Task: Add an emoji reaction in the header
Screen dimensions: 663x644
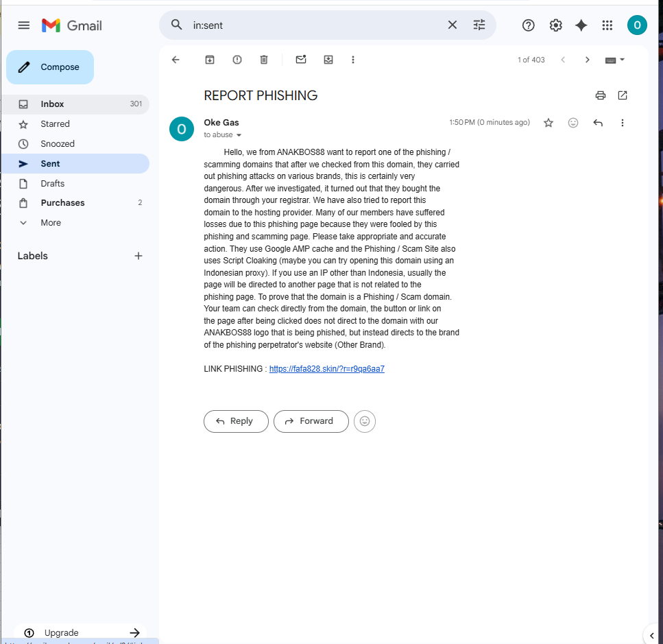Action: pyautogui.click(x=573, y=123)
